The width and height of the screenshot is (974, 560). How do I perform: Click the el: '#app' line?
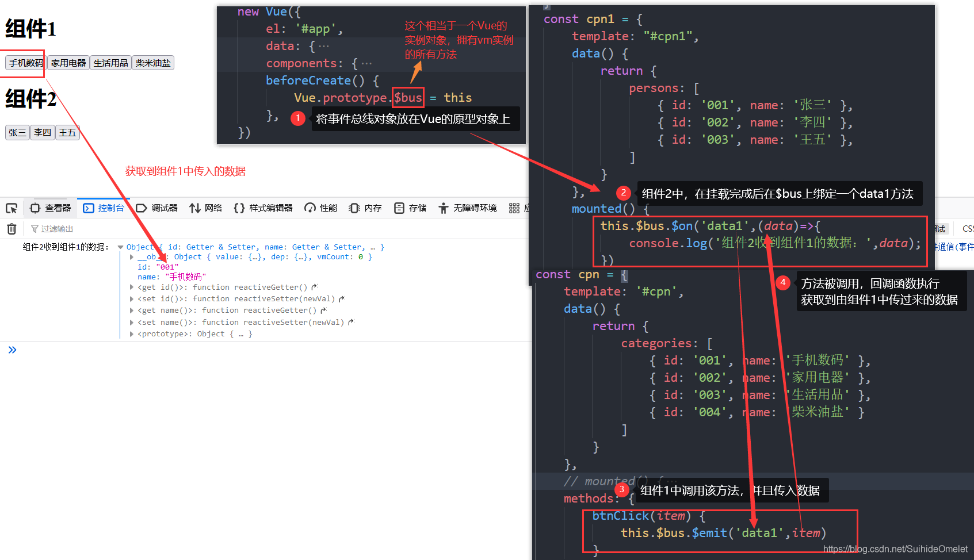tap(304, 29)
